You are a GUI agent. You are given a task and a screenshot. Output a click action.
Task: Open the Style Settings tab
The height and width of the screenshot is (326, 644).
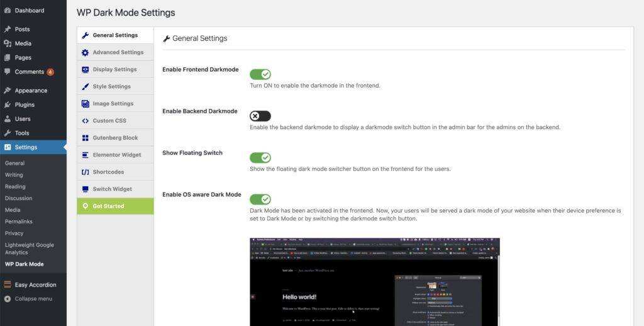click(x=116, y=87)
